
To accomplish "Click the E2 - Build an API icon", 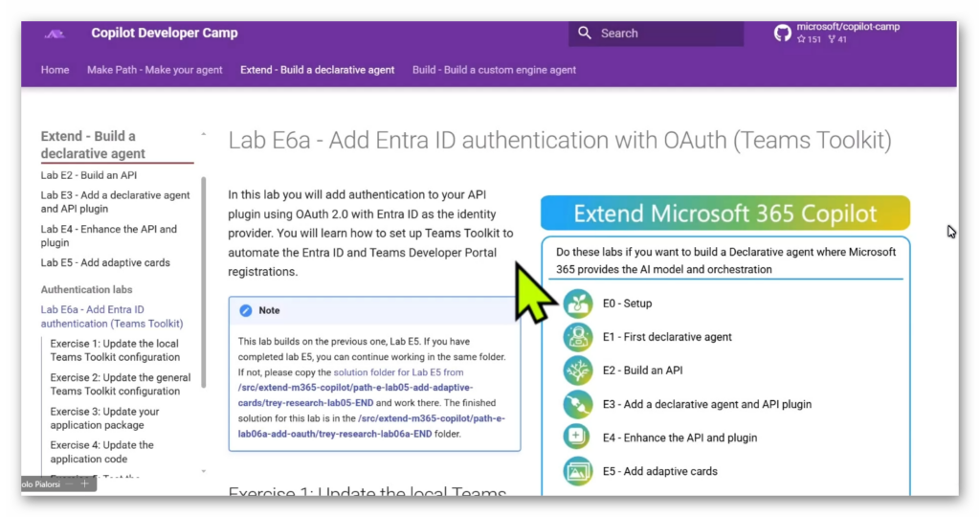I will (x=577, y=371).
